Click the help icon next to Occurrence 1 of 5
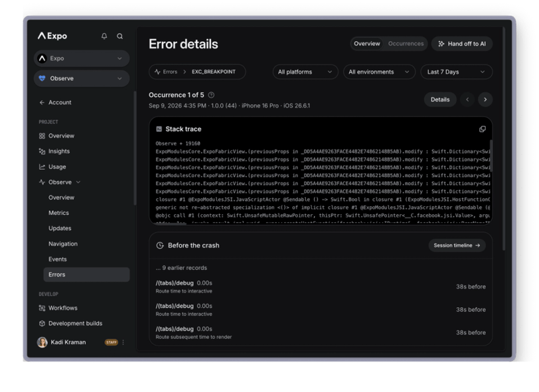The height and width of the screenshot is (392, 539). [212, 95]
